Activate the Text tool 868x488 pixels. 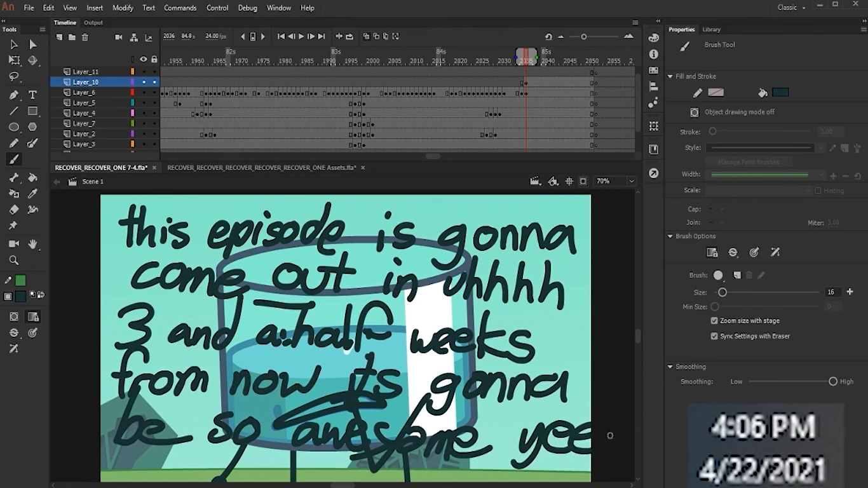click(33, 95)
